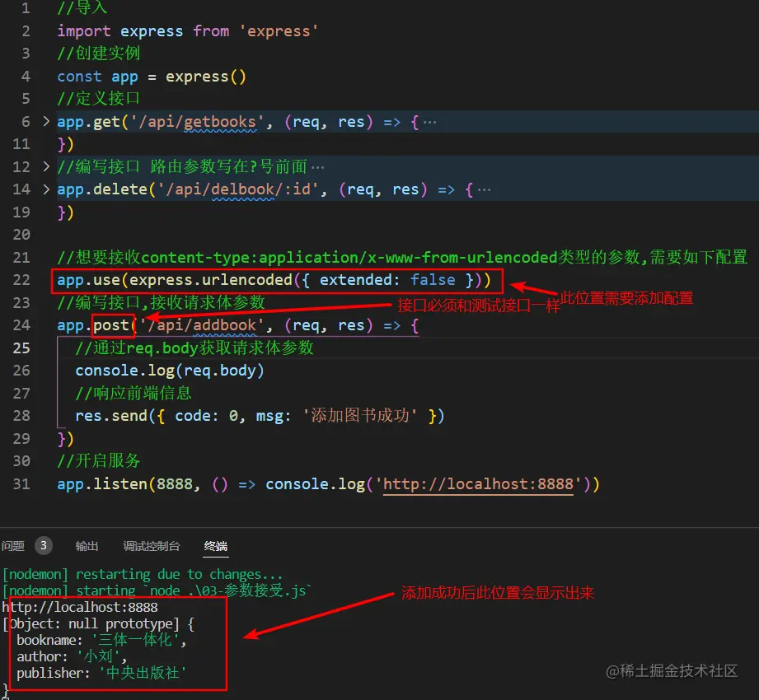Click '[Object: null prototype]' in the terminal
The width and height of the screenshot is (759, 700).
[x=91, y=623]
